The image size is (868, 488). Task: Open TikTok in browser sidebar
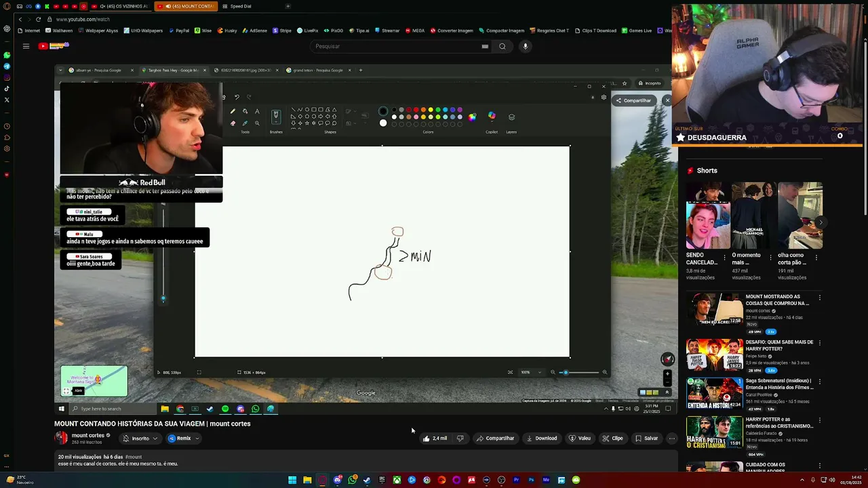click(x=7, y=88)
